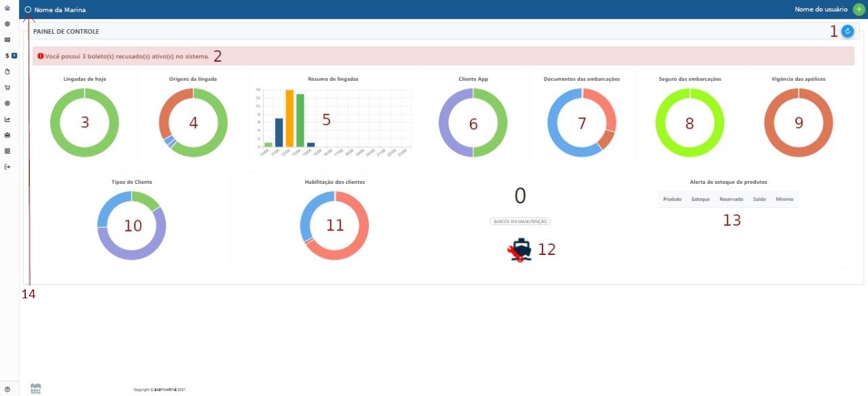Open the home icon in the sidebar
The image size is (868, 396).
coord(7,8)
